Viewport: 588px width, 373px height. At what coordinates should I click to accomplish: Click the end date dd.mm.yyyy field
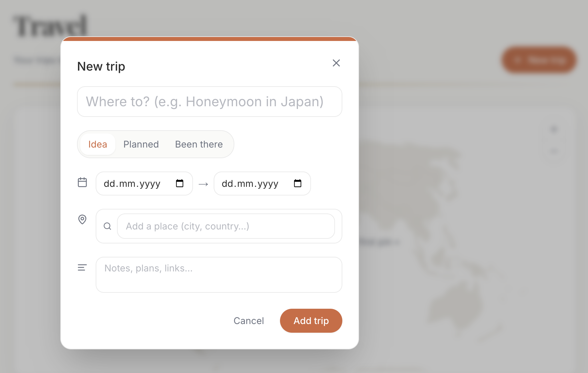pos(262,184)
